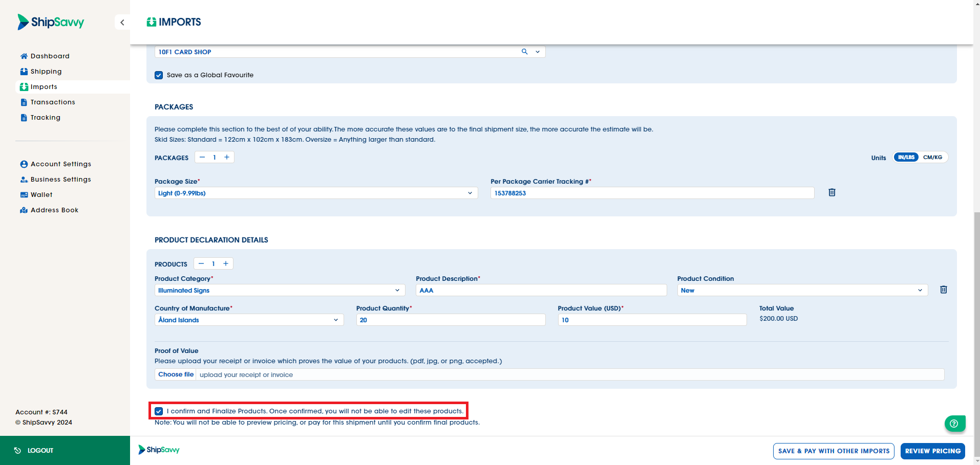
Task: Click the IMPORTS header icon
Action: coord(151,22)
